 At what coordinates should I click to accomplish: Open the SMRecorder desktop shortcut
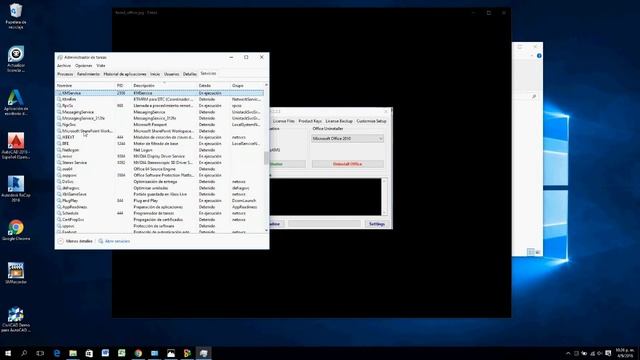(16, 273)
